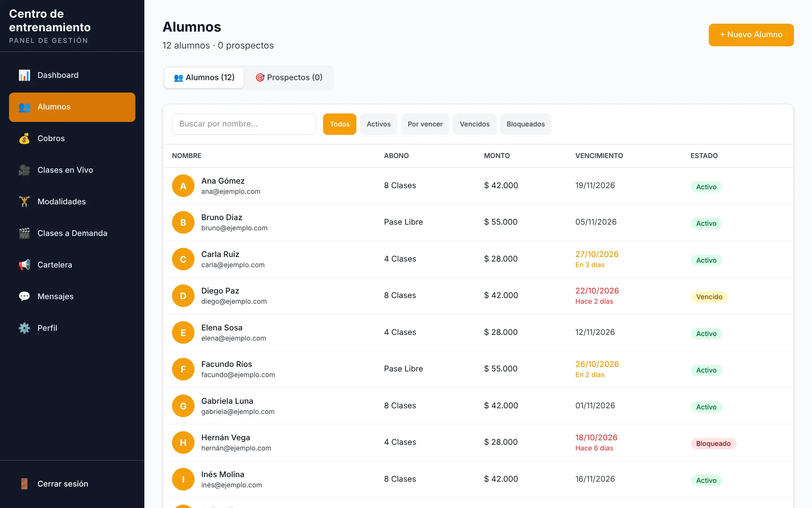The width and height of the screenshot is (812, 508).
Task: Open Clases en Vivo section
Action: 72,170
